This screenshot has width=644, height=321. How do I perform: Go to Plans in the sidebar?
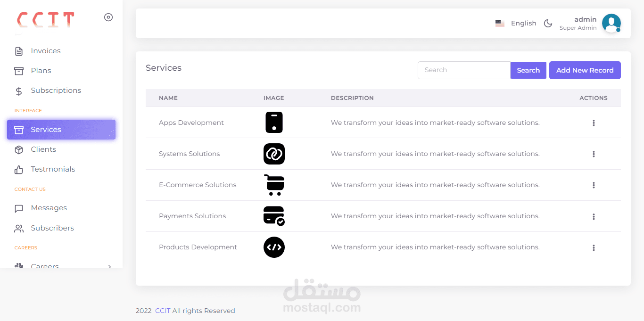(61, 71)
